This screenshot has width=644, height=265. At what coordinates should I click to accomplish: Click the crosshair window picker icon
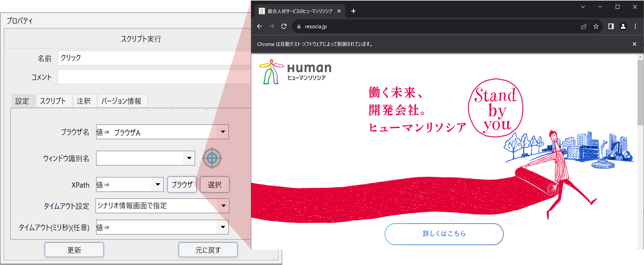212,158
